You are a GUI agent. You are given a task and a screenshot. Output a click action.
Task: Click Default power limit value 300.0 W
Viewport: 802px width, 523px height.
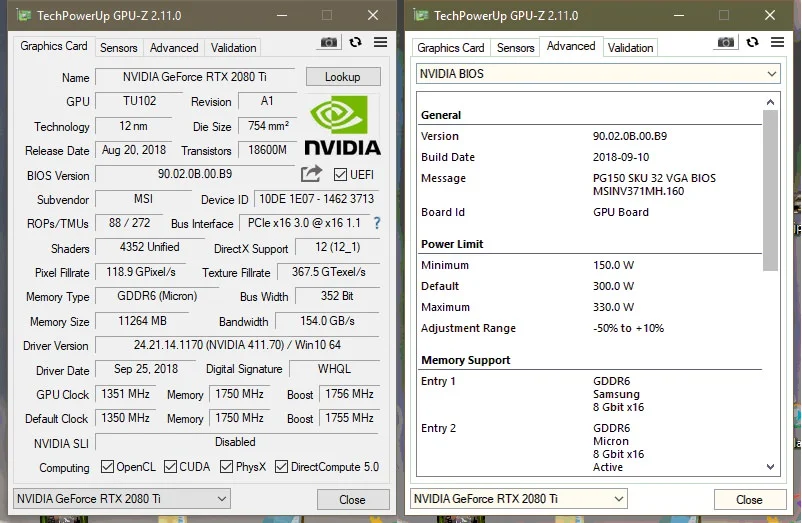(x=613, y=286)
